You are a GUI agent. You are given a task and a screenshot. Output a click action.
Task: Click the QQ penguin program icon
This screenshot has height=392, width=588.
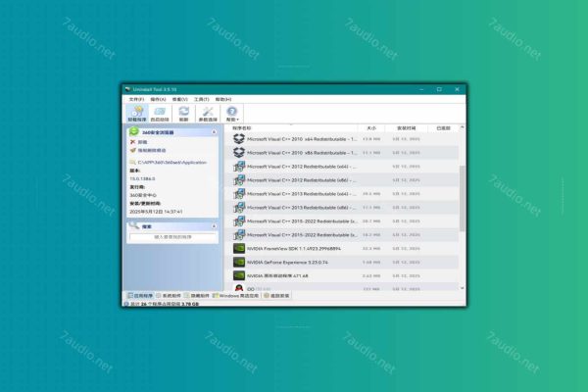(x=239, y=288)
